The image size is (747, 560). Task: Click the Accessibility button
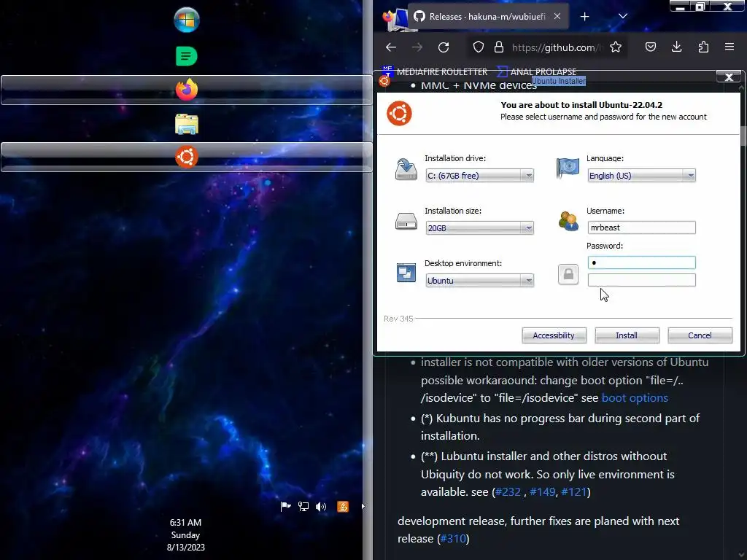(554, 335)
